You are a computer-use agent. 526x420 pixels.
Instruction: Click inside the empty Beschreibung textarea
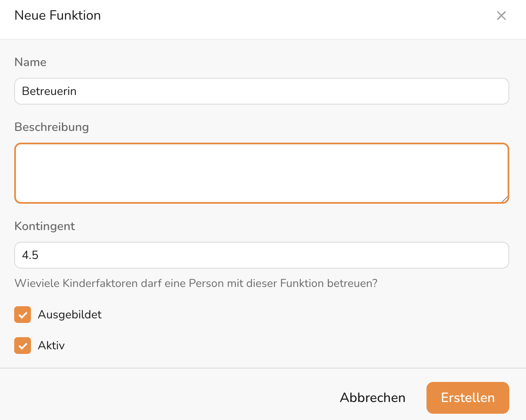coord(262,173)
